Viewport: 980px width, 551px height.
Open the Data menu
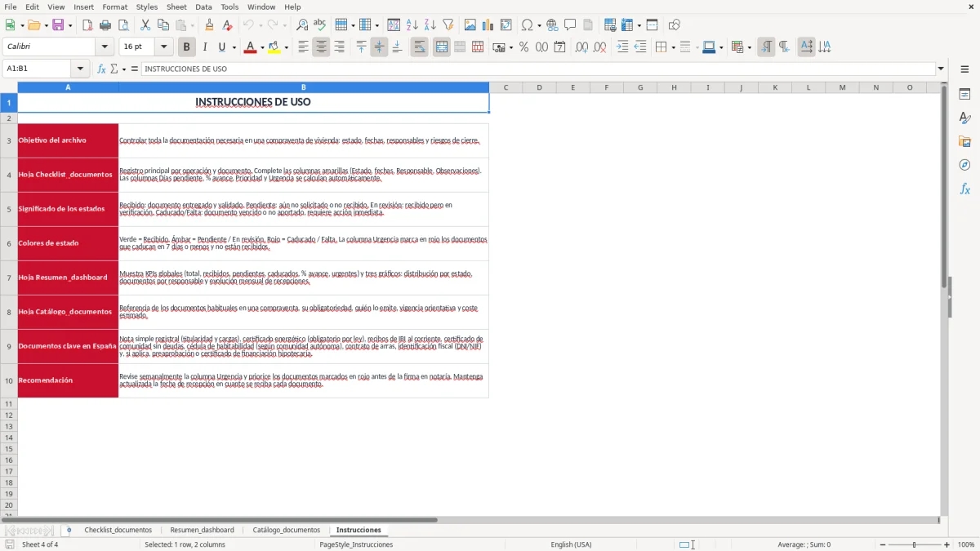(203, 7)
